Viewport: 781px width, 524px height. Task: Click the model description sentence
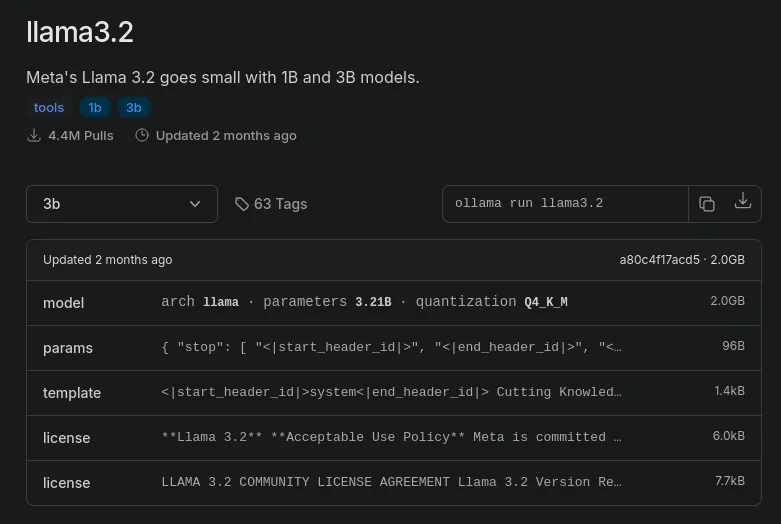[x=223, y=78]
